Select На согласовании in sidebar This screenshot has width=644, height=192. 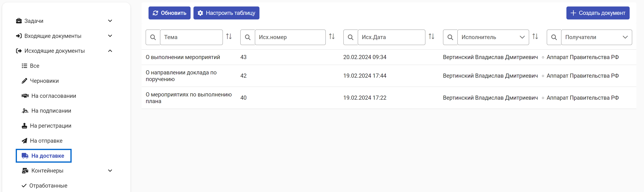coord(54,96)
